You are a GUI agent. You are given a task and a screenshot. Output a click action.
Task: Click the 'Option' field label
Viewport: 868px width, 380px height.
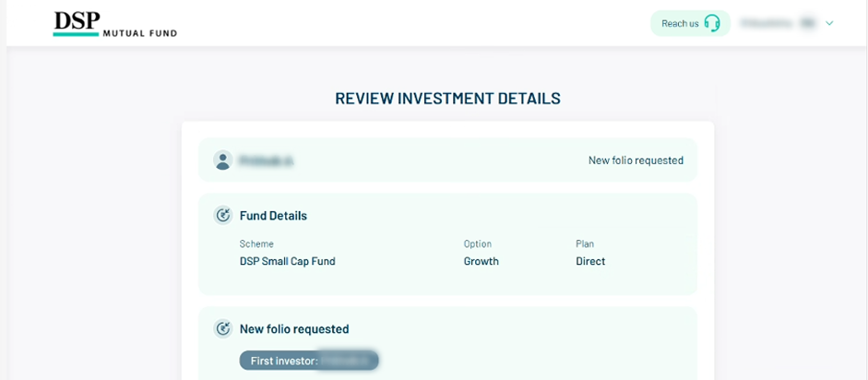[x=477, y=243]
